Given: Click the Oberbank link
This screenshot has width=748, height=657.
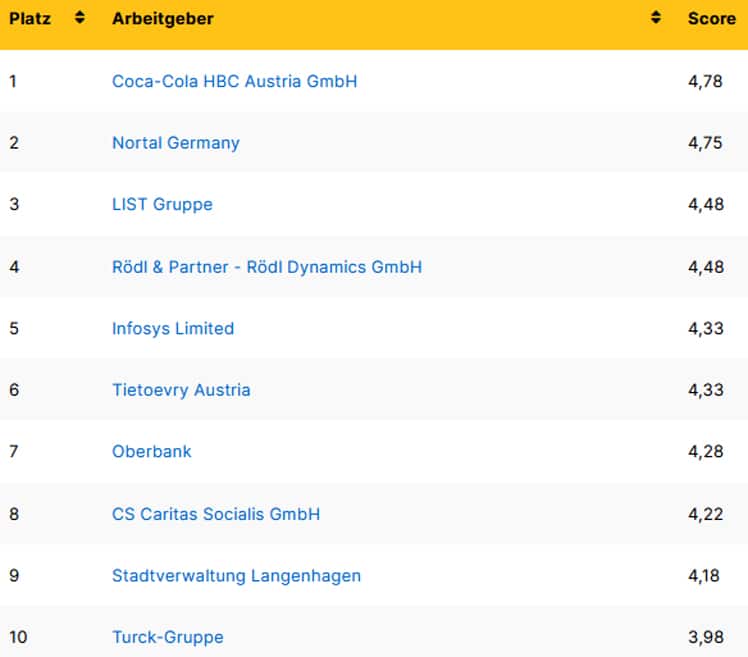Looking at the screenshot, I should (x=152, y=452).
